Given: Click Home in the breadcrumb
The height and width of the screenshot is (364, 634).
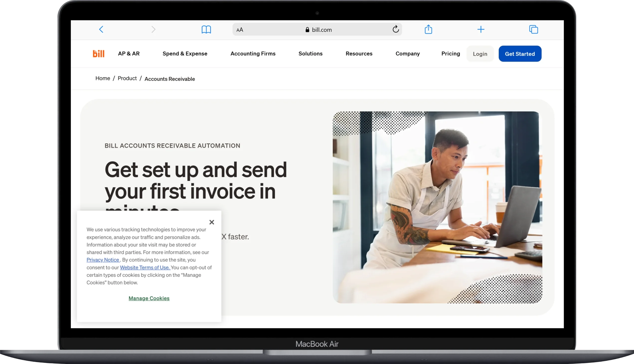Looking at the screenshot, I should point(103,78).
